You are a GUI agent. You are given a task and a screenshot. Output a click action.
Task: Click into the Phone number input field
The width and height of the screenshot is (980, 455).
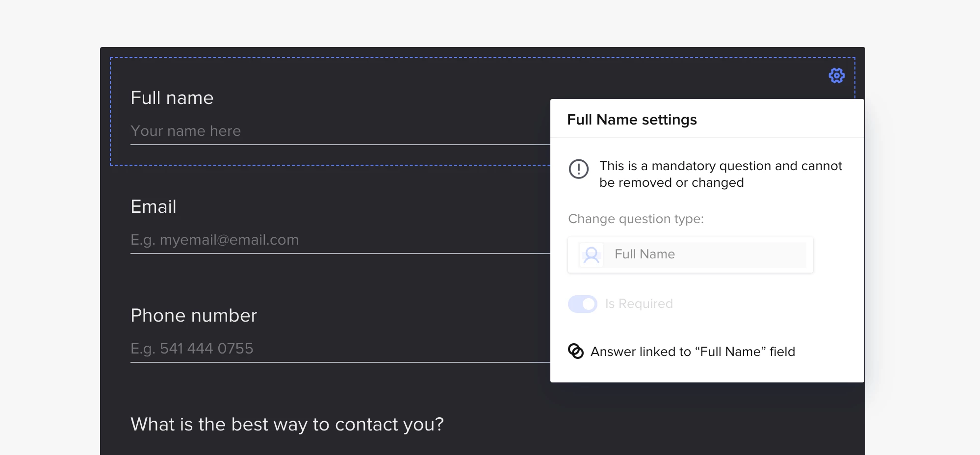point(338,349)
